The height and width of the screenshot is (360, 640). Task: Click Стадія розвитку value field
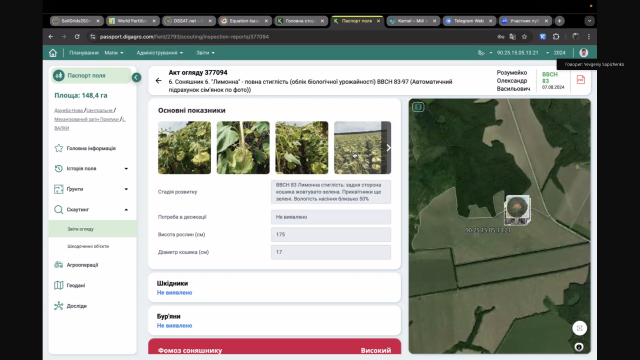click(x=331, y=192)
